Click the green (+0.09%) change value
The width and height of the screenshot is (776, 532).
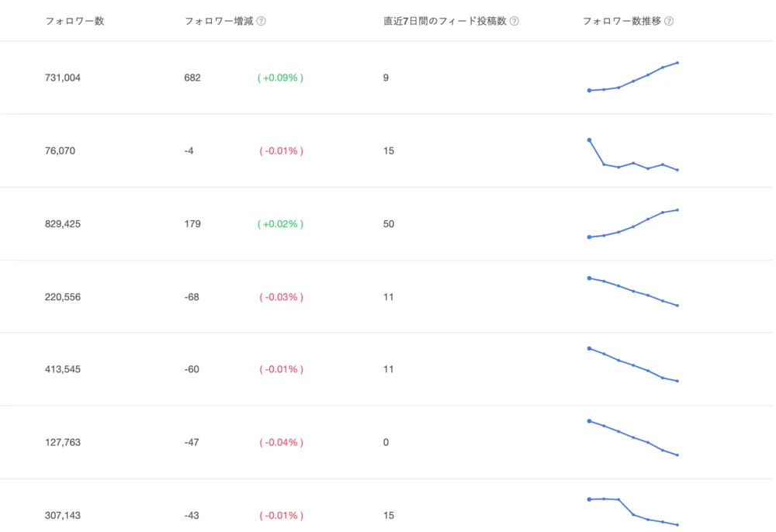coord(280,78)
